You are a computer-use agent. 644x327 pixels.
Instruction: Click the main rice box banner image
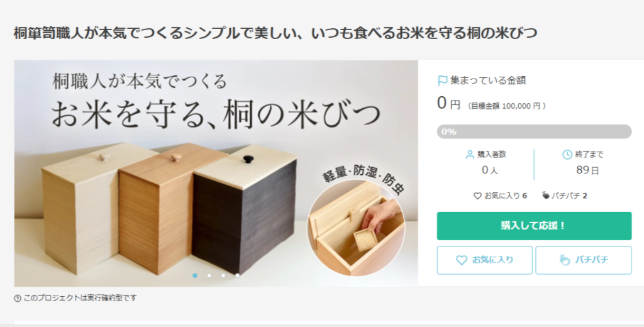point(216,174)
